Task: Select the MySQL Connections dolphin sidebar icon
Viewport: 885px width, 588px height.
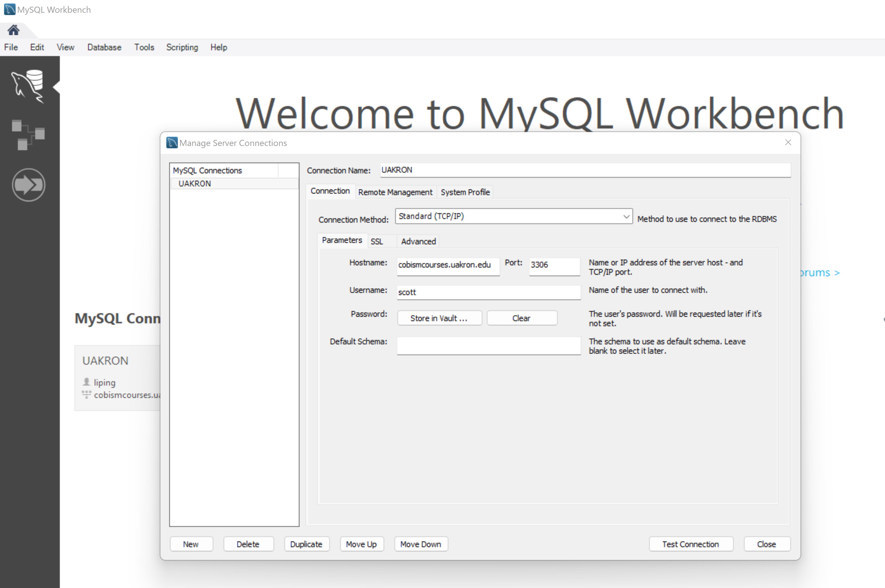Action: tap(28, 86)
